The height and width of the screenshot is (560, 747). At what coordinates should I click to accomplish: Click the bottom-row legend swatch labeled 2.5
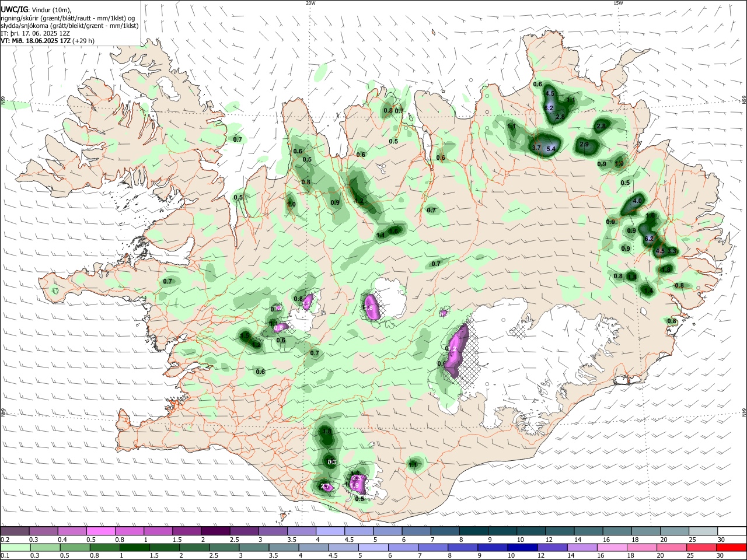pyautogui.click(x=224, y=547)
